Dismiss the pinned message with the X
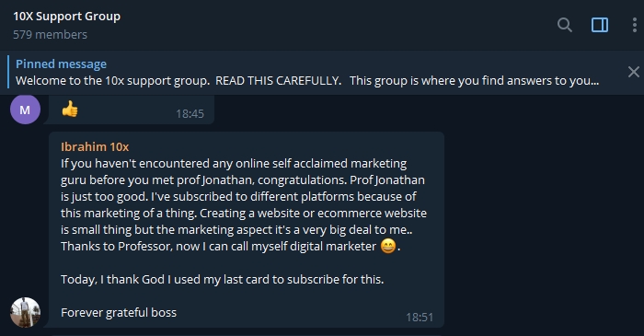Screen dimensions: 644x336 [633, 72]
